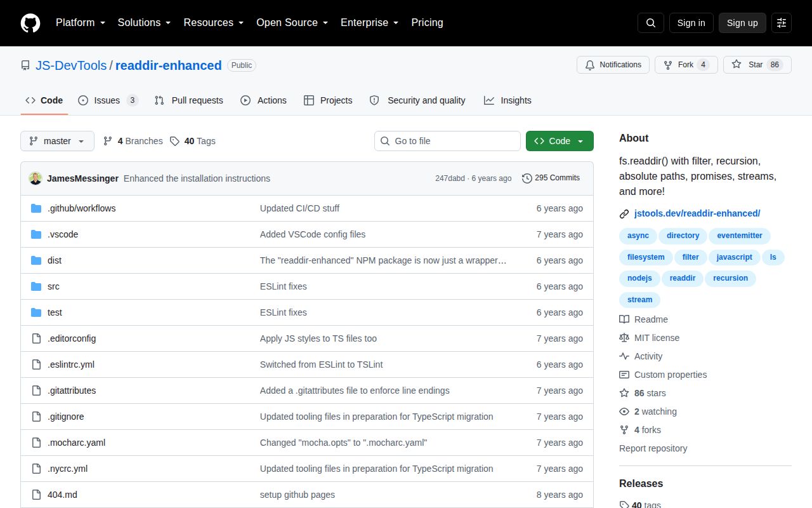Expand the Platform menu

point(81,23)
